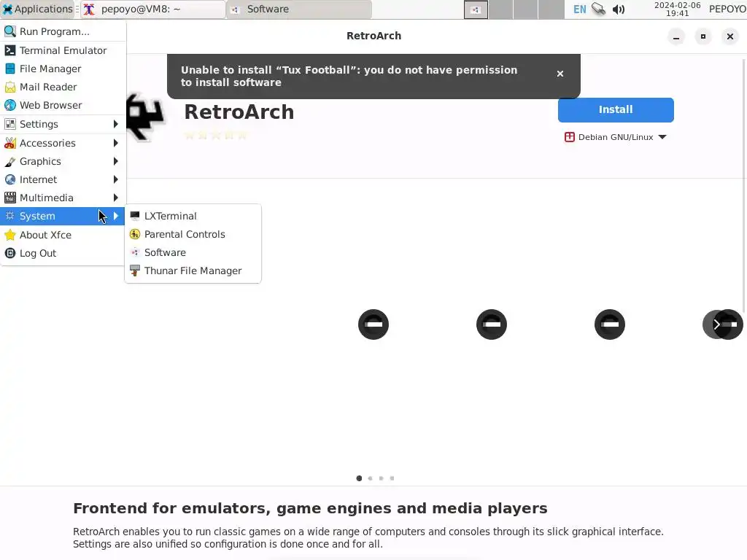The width and height of the screenshot is (747, 560).
Task: Click the panel clock showing 19:41
Action: point(677,9)
